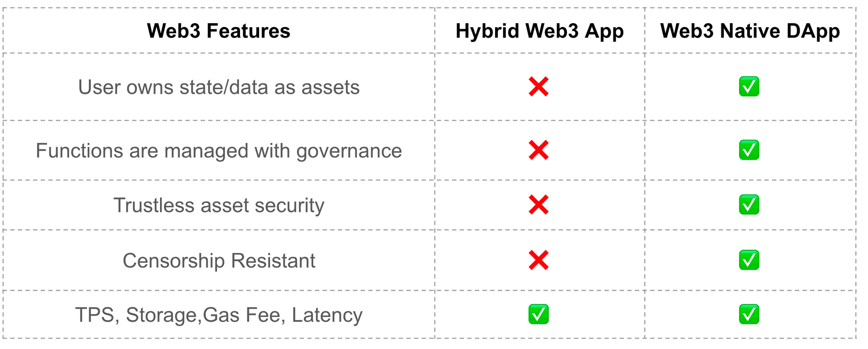Viewport: 868px width, 349px height.
Task: Click the word "Latency" in the last row
Action: click(327, 315)
